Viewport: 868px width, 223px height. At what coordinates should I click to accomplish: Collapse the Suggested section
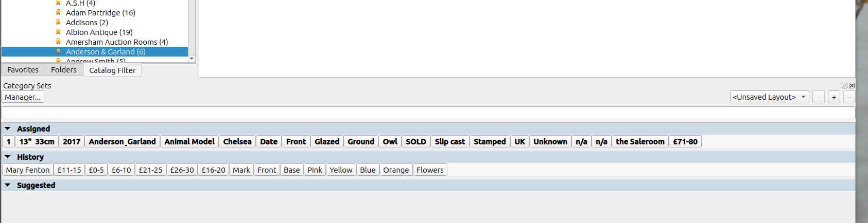8,185
